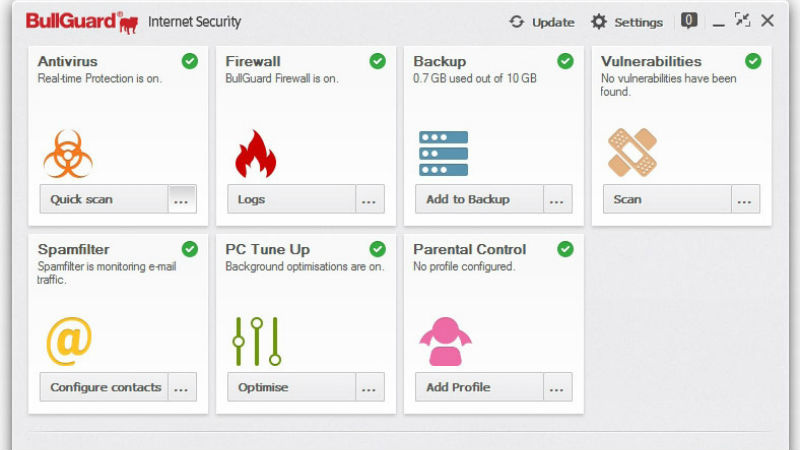Click the Parental Control girl icon

[x=445, y=341]
